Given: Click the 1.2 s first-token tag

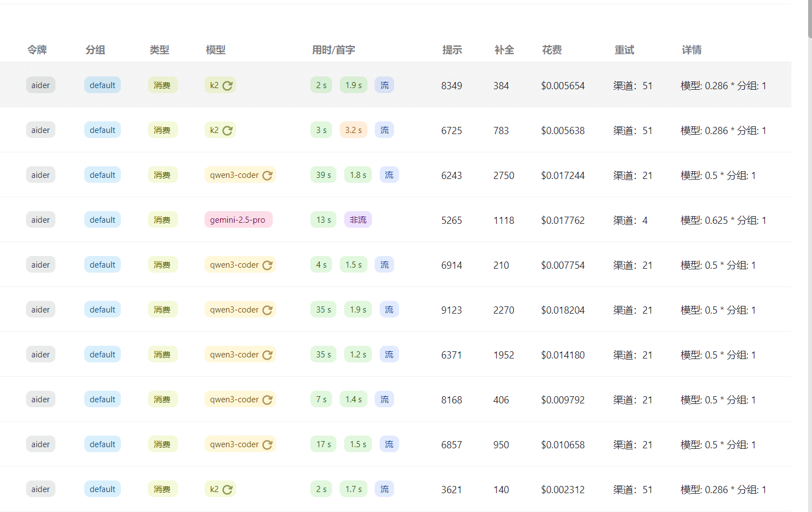Looking at the screenshot, I should click(358, 355).
